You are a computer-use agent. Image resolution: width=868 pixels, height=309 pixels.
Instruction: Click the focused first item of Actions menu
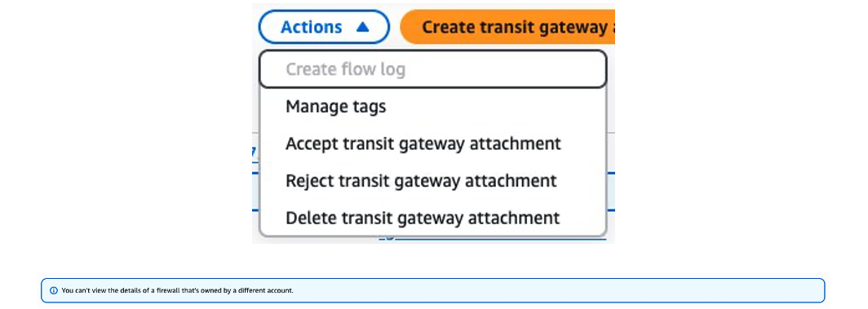point(433,69)
